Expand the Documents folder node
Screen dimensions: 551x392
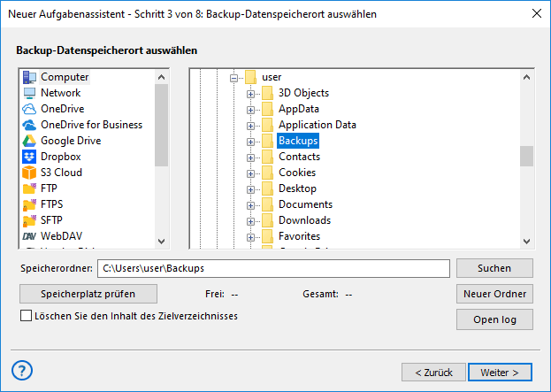(x=251, y=204)
